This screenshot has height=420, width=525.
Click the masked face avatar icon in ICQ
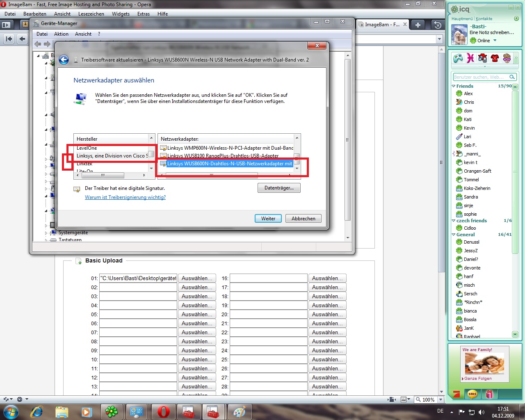click(507, 58)
